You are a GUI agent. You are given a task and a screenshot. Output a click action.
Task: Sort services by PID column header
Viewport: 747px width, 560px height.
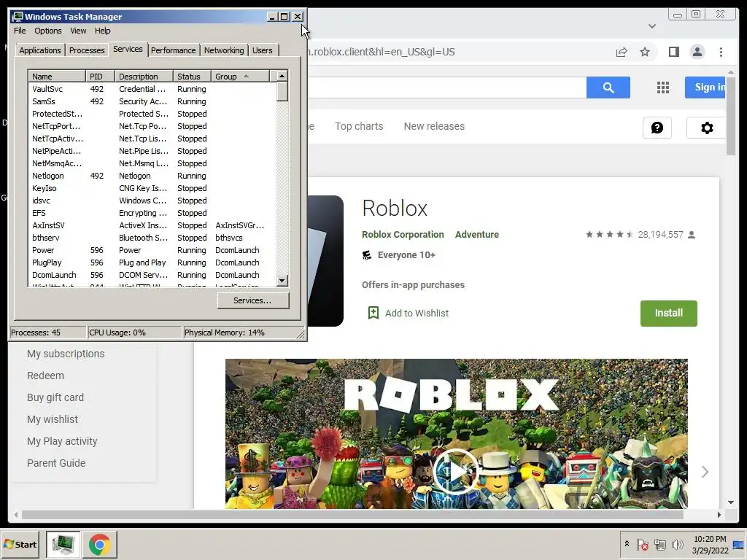[x=100, y=76]
